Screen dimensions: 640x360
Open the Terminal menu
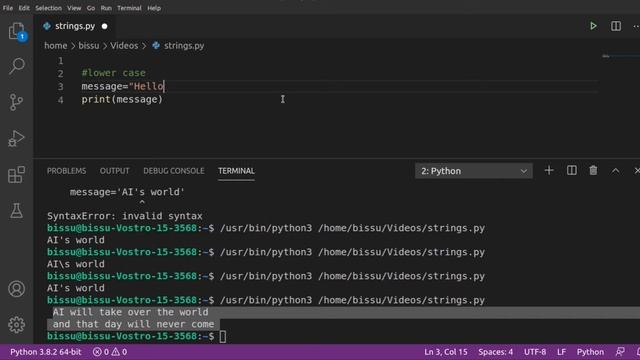click(129, 8)
